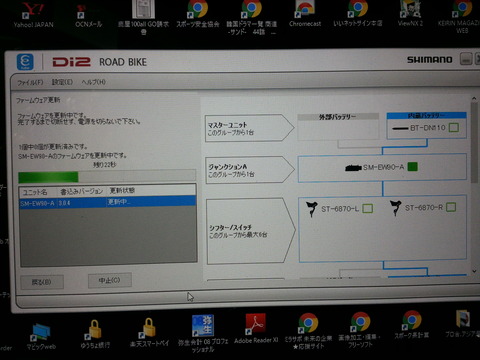
Task: Toggle the ST-6870-L unit checkbox
Action: (x=367, y=208)
